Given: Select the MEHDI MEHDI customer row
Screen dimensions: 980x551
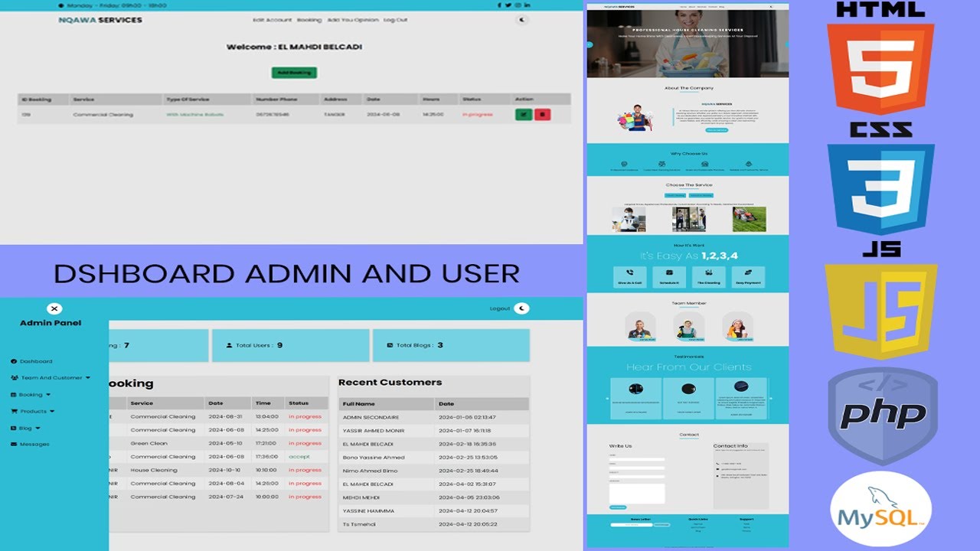Looking at the screenshot, I should pos(433,497).
